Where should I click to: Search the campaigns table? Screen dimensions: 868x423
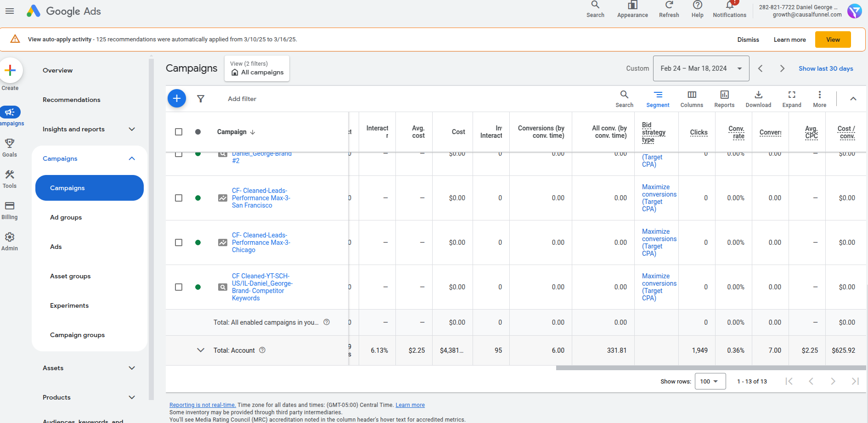pyautogui.click(x=624, y=99)
